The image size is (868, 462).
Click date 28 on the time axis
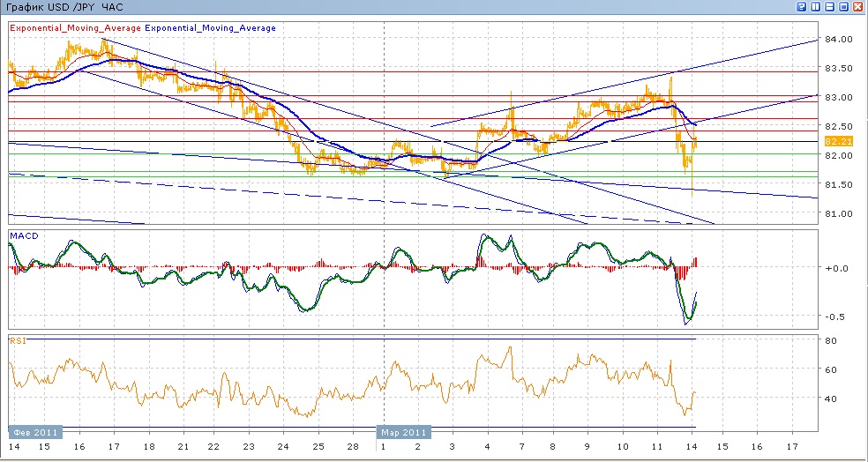click(x=351, y=449)
